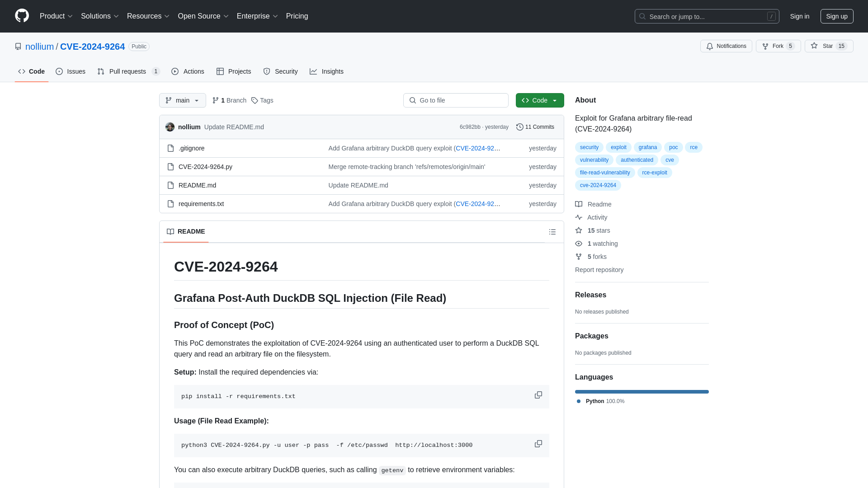Open the 15 stars link
The width and height of the screenshot is (868, 488).
pyautogui.click(x=593, y=230)
